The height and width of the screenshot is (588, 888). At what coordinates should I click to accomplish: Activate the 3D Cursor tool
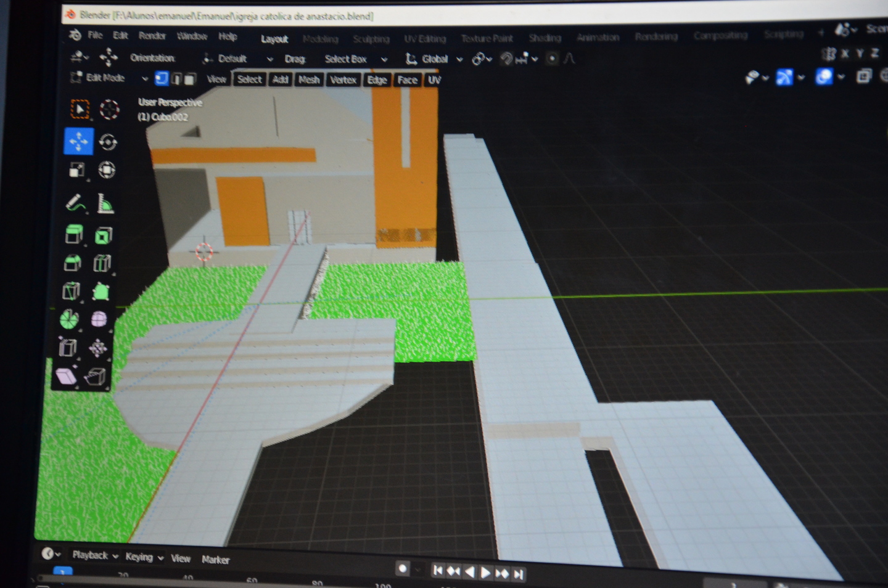pos(109,110)
